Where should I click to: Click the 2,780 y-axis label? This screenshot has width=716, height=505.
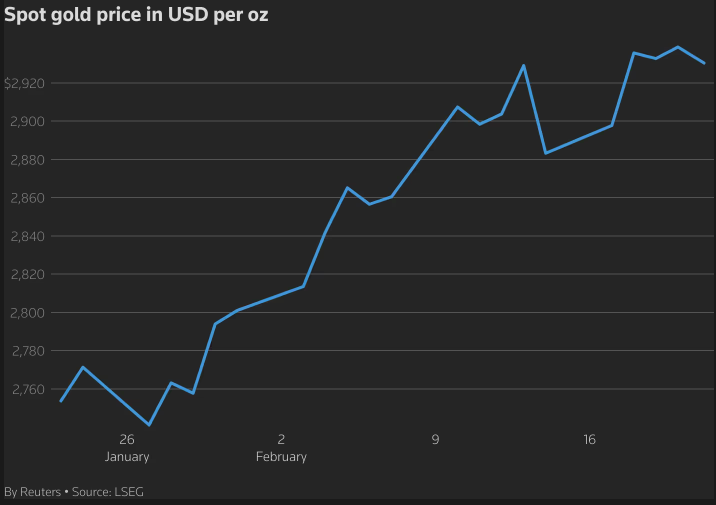click(x=26, y=351)
